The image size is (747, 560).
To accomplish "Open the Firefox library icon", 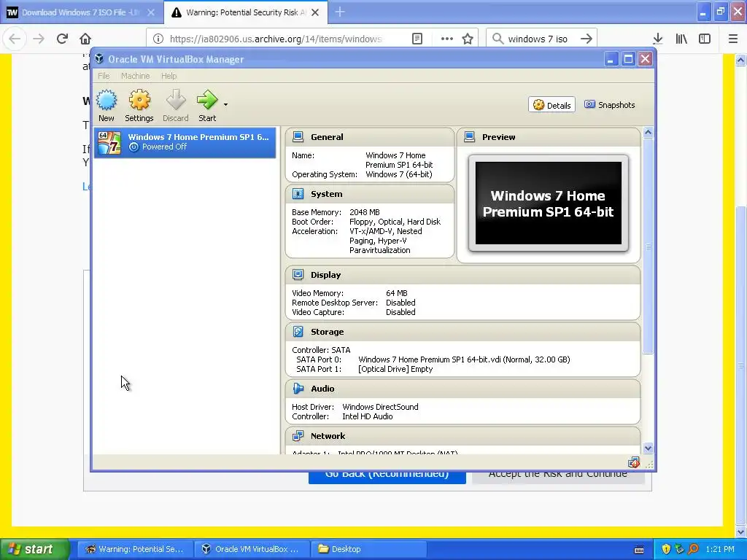I will tap(681, 39).
